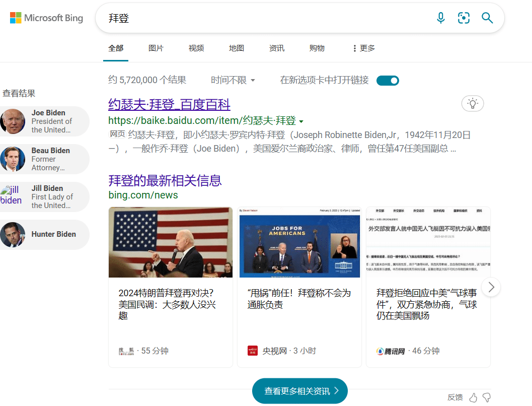Click the 腾讯网 source logo
The width and height of the screenshot is (532, 406).
point(391,352)
